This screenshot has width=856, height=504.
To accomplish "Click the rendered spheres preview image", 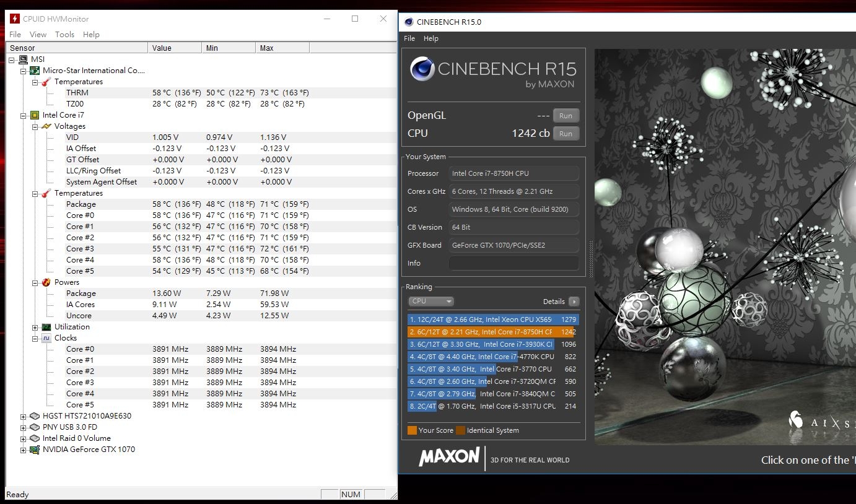I will (725, 246).
